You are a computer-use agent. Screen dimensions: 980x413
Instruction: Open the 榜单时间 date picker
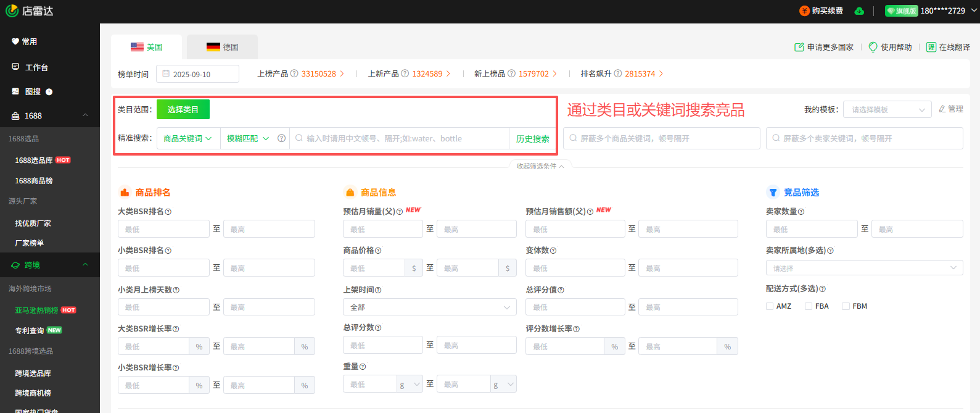[197, 74]
